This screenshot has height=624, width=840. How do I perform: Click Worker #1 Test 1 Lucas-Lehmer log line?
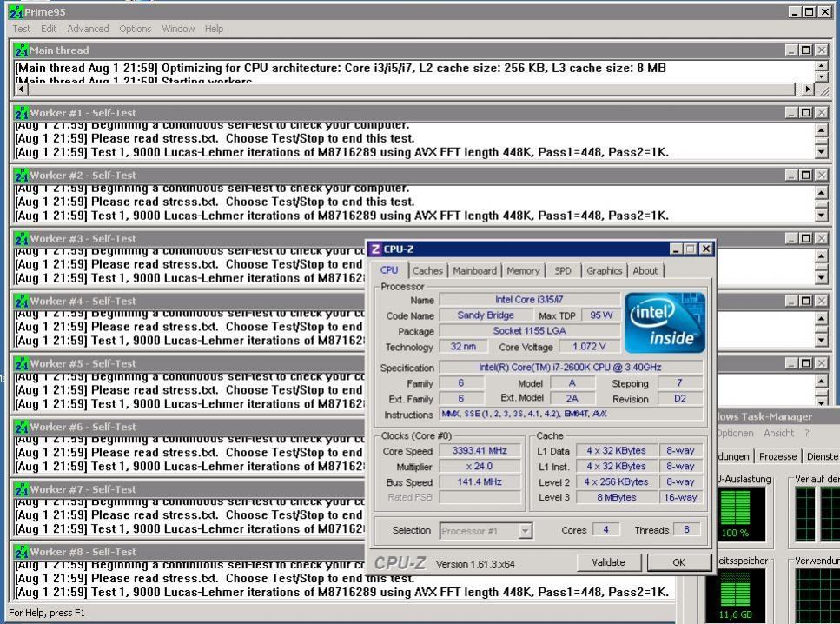(342, 153)
